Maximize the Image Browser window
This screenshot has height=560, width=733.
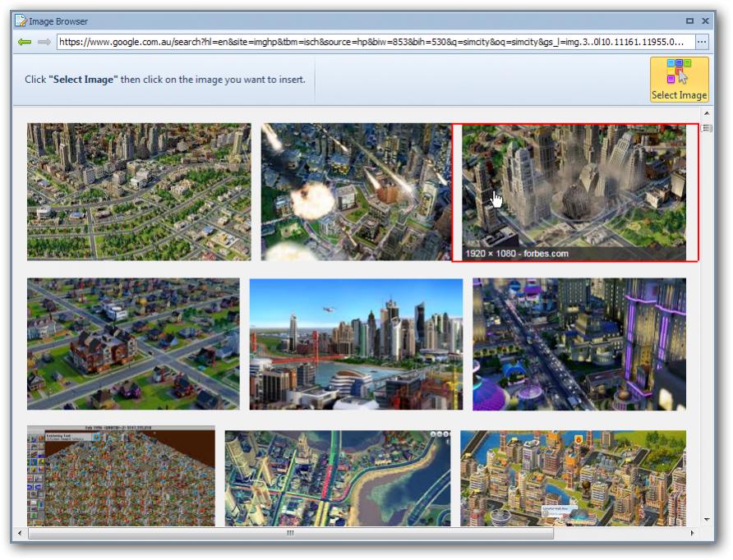point(689,21)
